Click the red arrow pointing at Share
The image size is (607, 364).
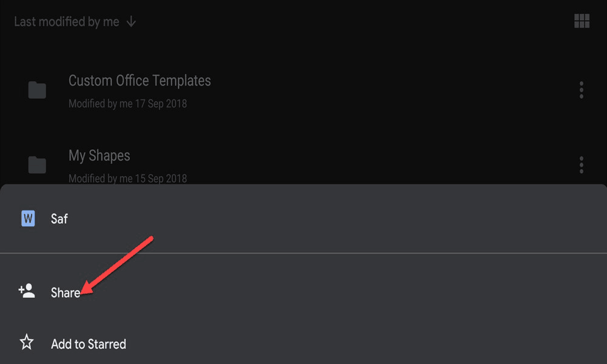pyautogui.click(x=117, y=265)
